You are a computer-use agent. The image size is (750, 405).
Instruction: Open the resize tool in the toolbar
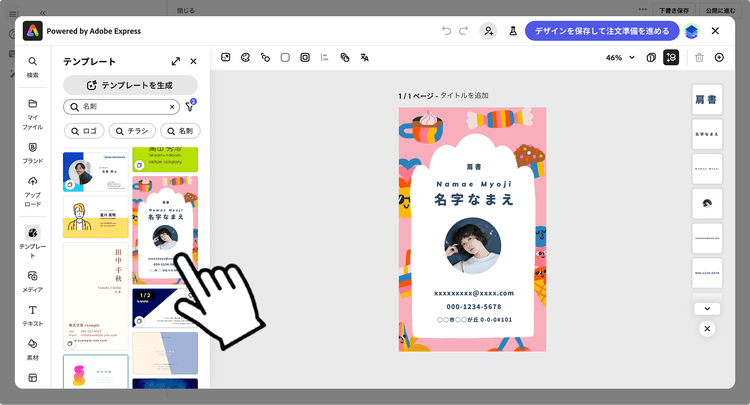pyautogui.click(x=225, y=57)
